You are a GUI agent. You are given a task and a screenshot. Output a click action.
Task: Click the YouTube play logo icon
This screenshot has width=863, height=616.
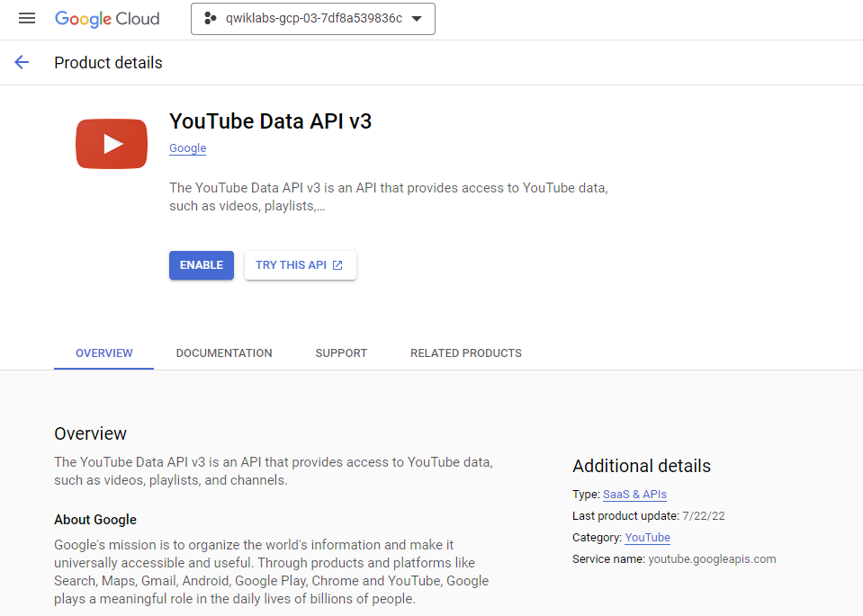pos(112,144)
